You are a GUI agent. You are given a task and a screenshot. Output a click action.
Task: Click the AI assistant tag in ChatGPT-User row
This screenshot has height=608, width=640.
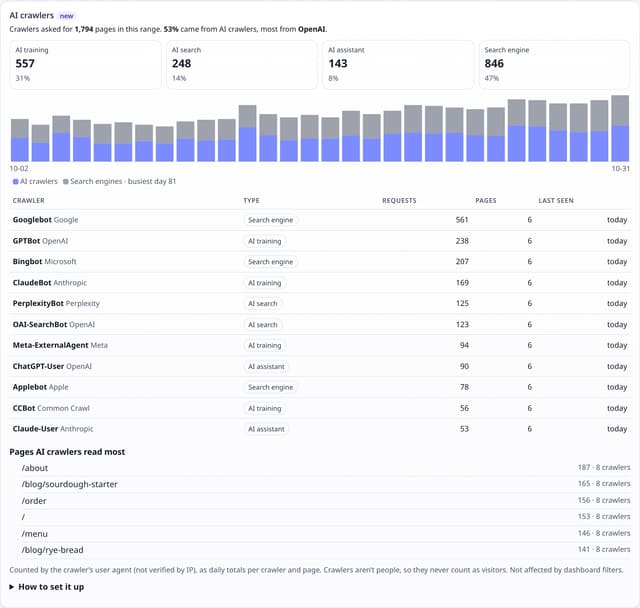click(x=267, y=366)
